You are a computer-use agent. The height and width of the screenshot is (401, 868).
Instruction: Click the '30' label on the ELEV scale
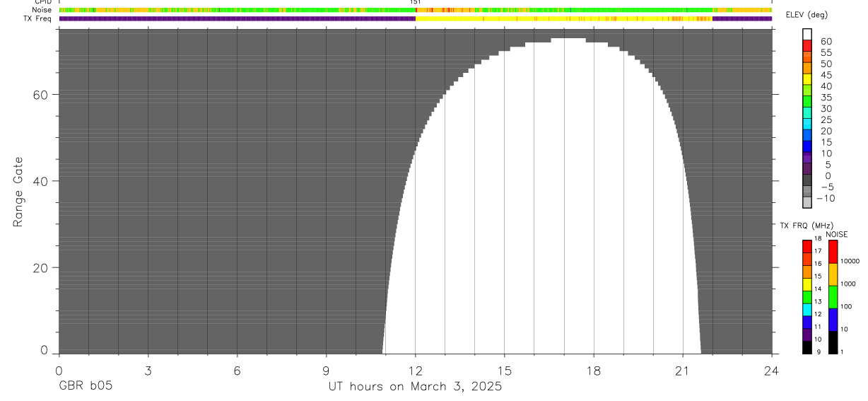826,109
